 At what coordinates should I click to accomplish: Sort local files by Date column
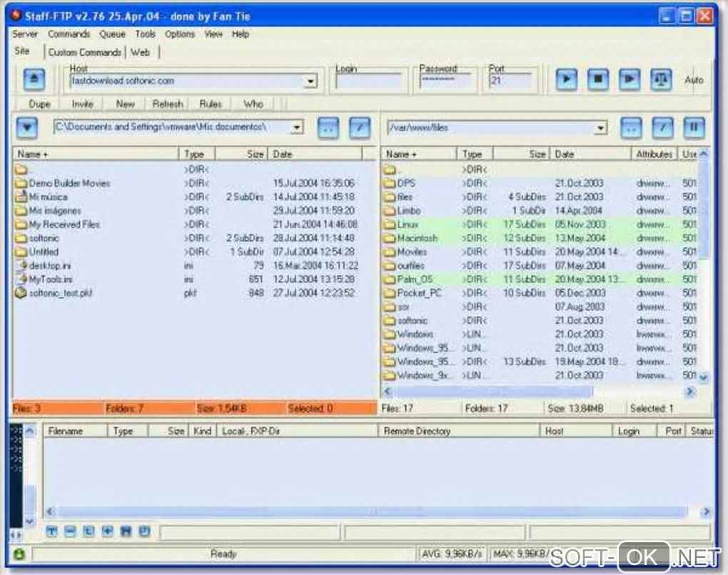tap(315, 154)
